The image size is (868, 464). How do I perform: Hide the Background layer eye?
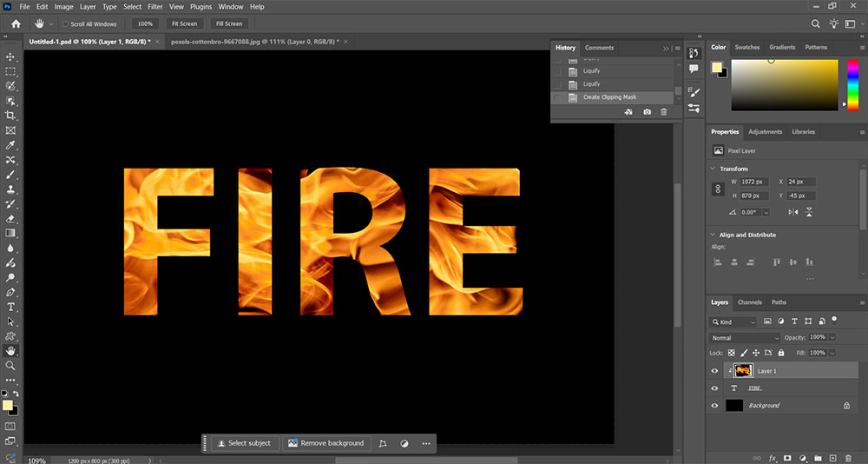714,405
